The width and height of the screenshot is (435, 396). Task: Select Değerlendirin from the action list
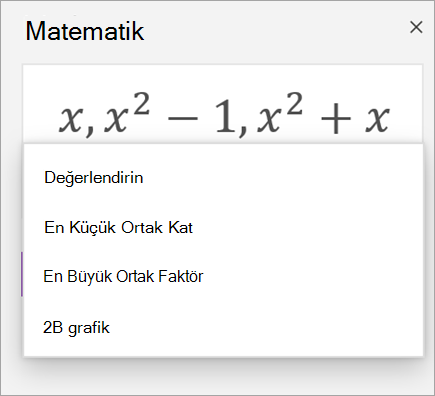223,177
